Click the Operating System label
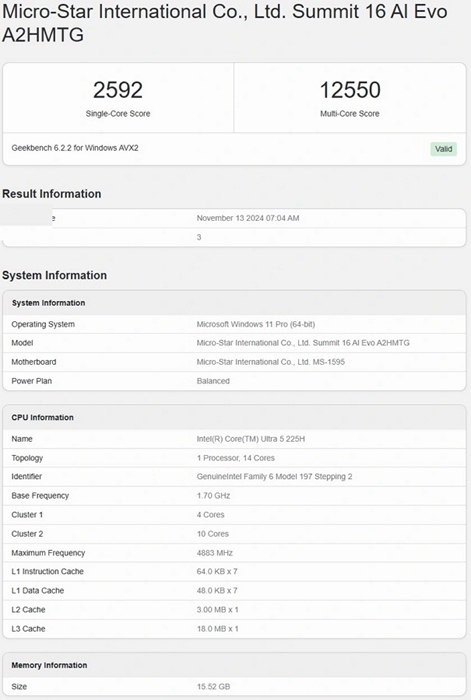This screenshot has width=471, height=700. (43, 324)
